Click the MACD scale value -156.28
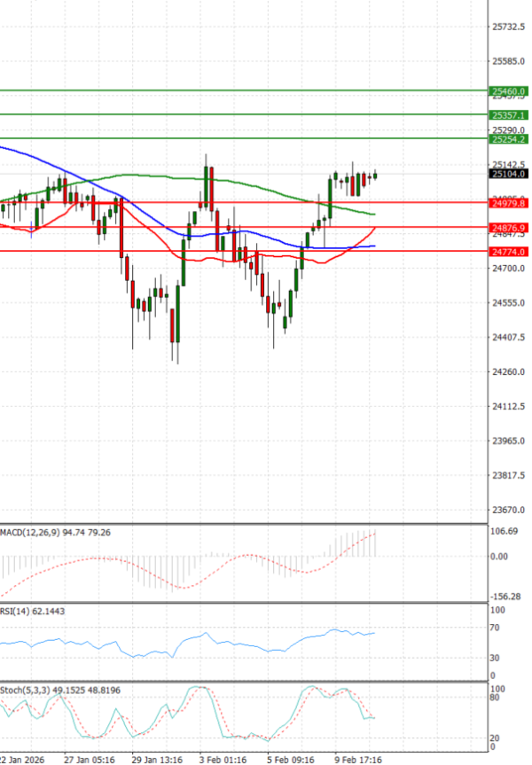The width and height of the screenshot is (532, 765). tap(507, 597)
